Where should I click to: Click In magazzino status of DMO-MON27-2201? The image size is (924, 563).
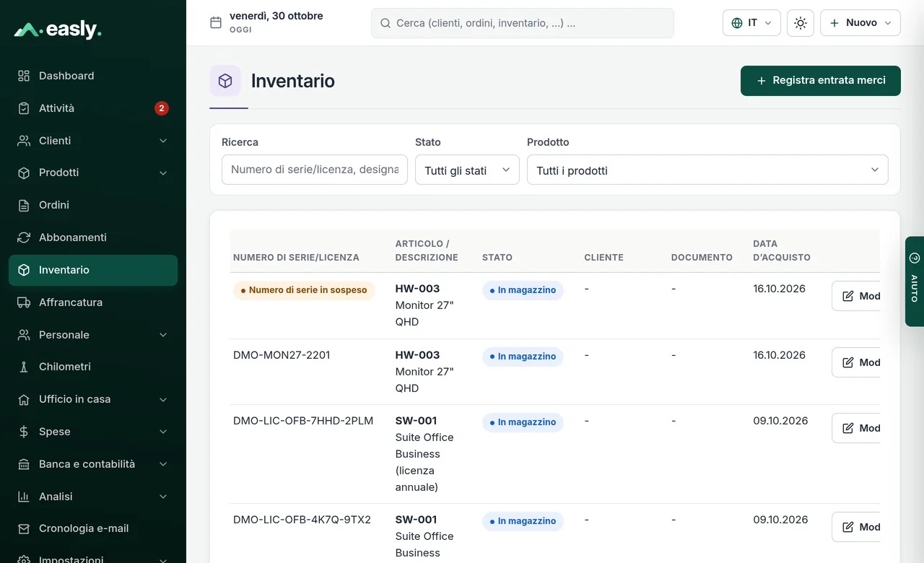[523, 357]
